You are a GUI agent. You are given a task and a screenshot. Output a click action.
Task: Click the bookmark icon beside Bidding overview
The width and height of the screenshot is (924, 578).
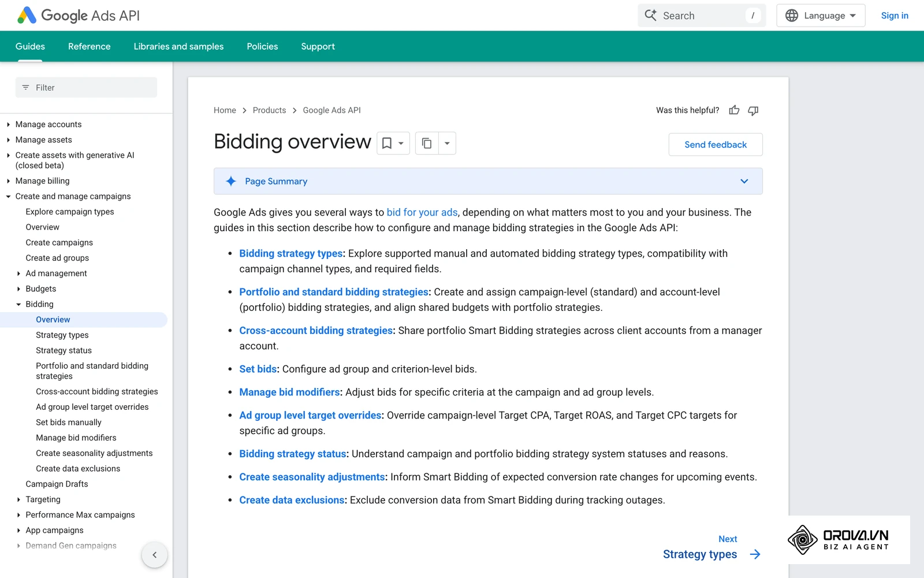tap(387, 143)
